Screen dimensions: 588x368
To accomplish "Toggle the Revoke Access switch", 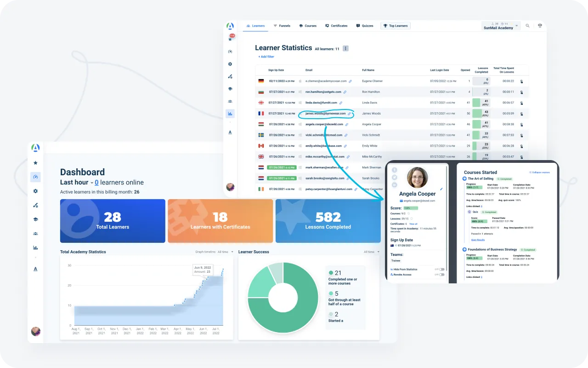I will (441, 275).
